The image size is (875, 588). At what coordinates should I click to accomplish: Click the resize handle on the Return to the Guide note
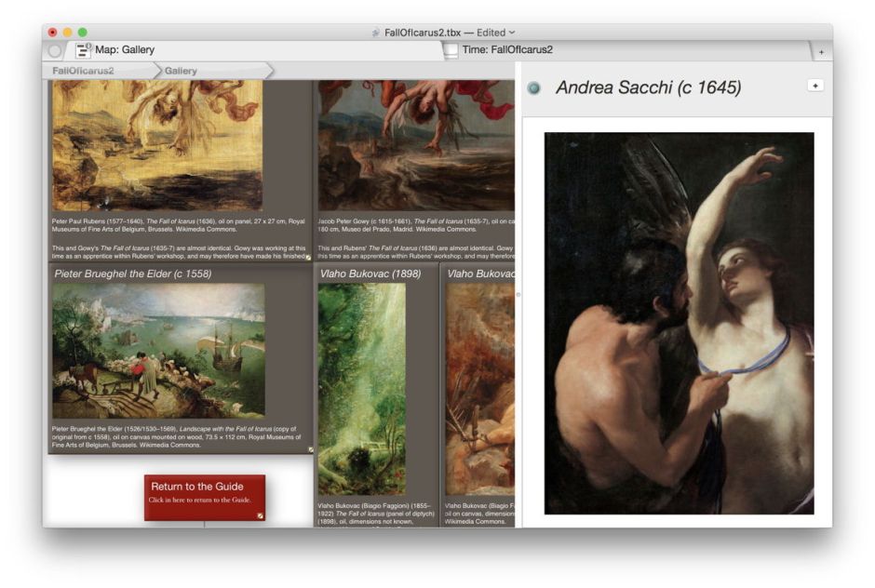coord(261,515)
